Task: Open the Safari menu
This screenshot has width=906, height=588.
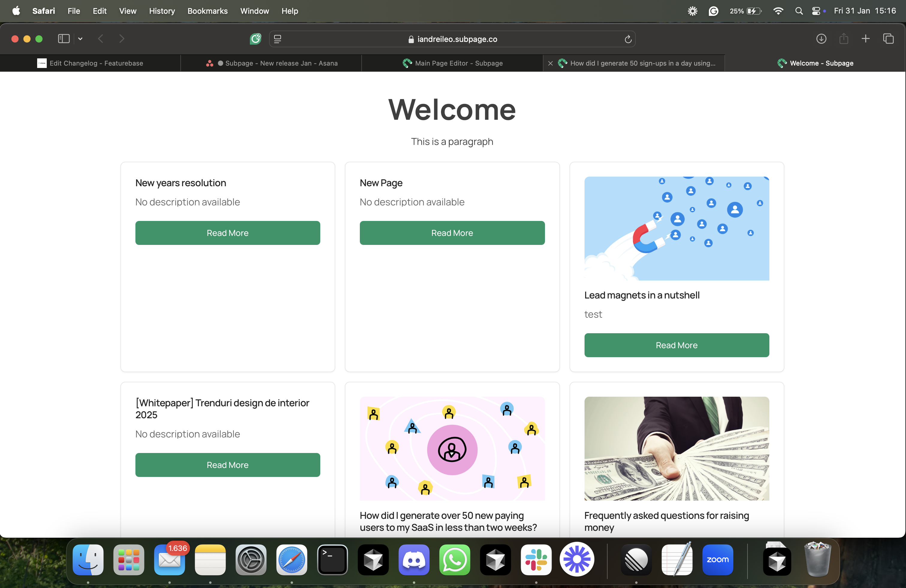Action: (x=43, y=11)
